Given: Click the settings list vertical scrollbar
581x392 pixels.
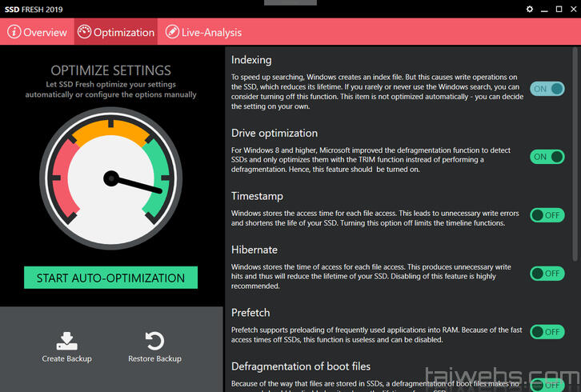Looking at the screenshot, I should 575,154.
